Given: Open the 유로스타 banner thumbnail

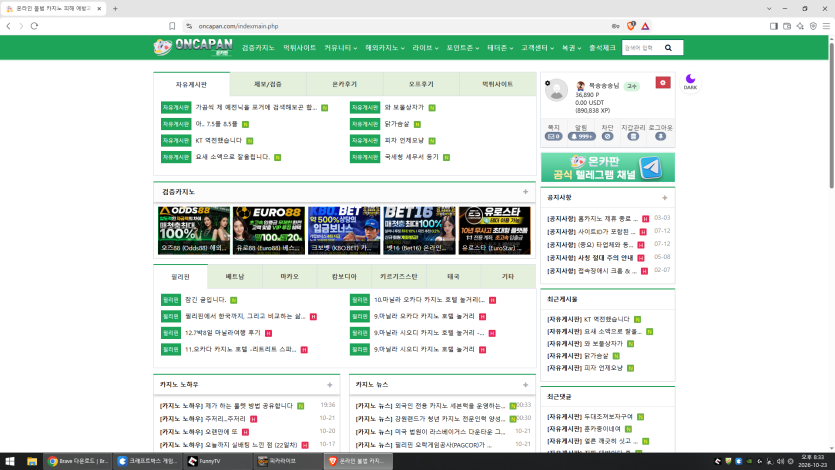Looking at the screenshot, I should tap(495, 230).
